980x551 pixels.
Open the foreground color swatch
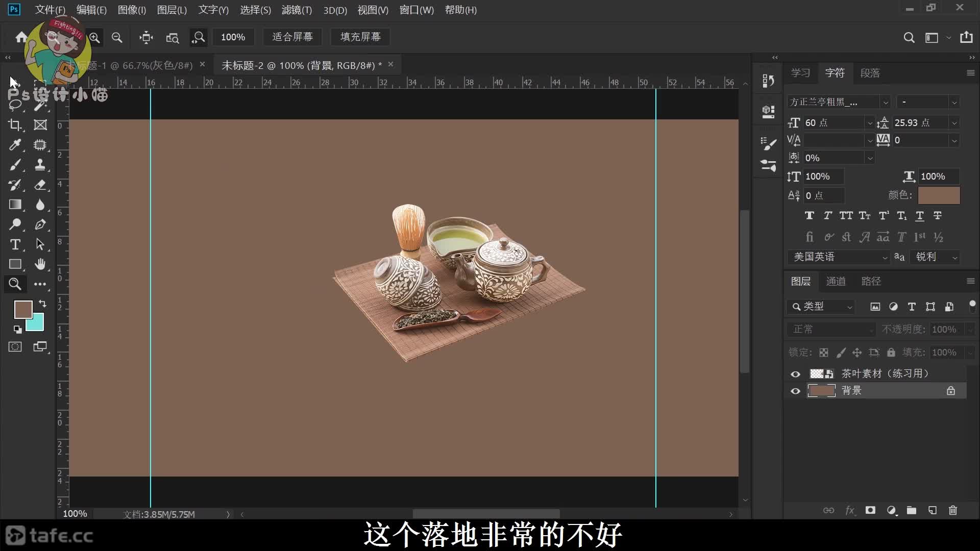coord(23,309)
